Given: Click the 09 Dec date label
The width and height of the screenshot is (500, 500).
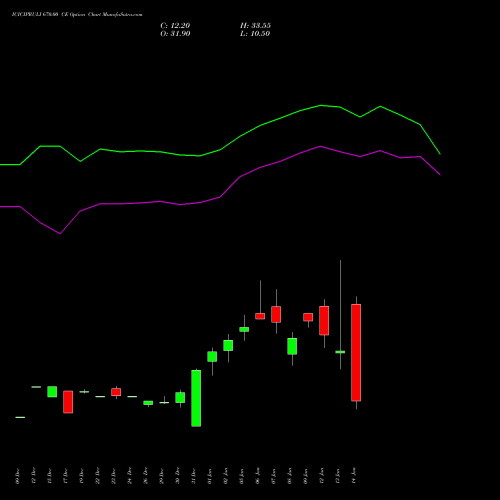Looking at the screenshot, I should click(x=18, y=476).
